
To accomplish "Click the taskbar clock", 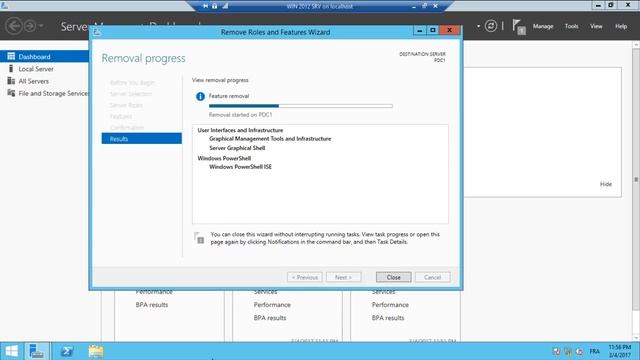I will 620,351.
